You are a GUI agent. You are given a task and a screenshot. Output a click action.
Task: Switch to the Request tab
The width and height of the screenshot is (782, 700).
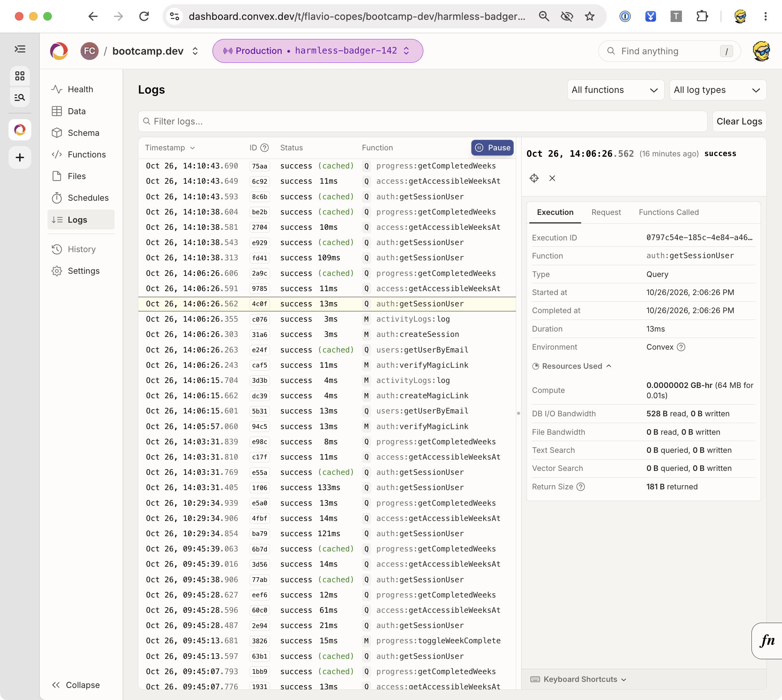tap(606, 212)
